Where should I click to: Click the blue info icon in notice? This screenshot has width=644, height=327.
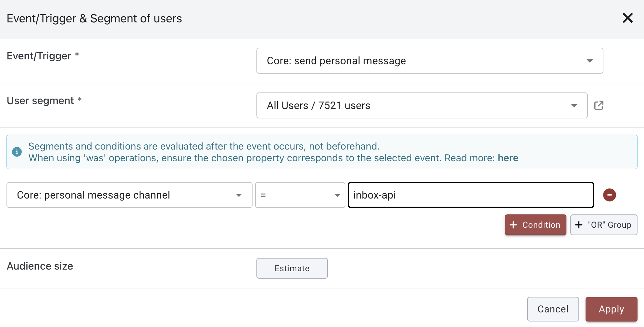coord(17,152)
